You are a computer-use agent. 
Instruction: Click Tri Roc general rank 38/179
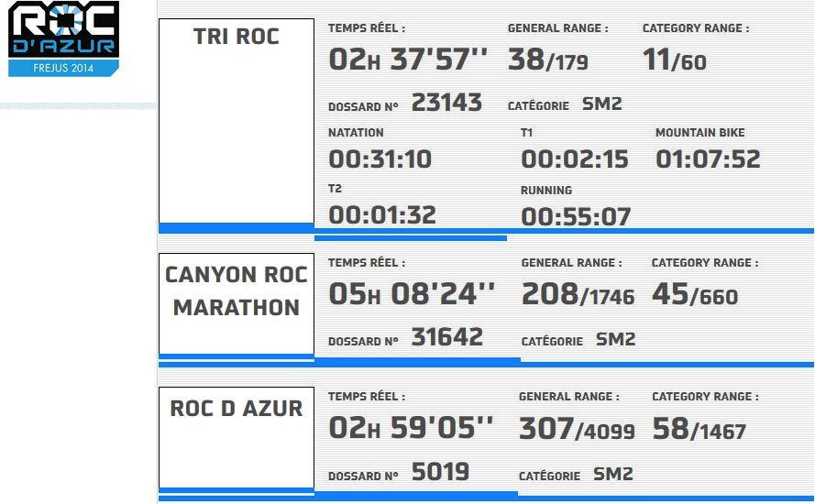(548, 60)
